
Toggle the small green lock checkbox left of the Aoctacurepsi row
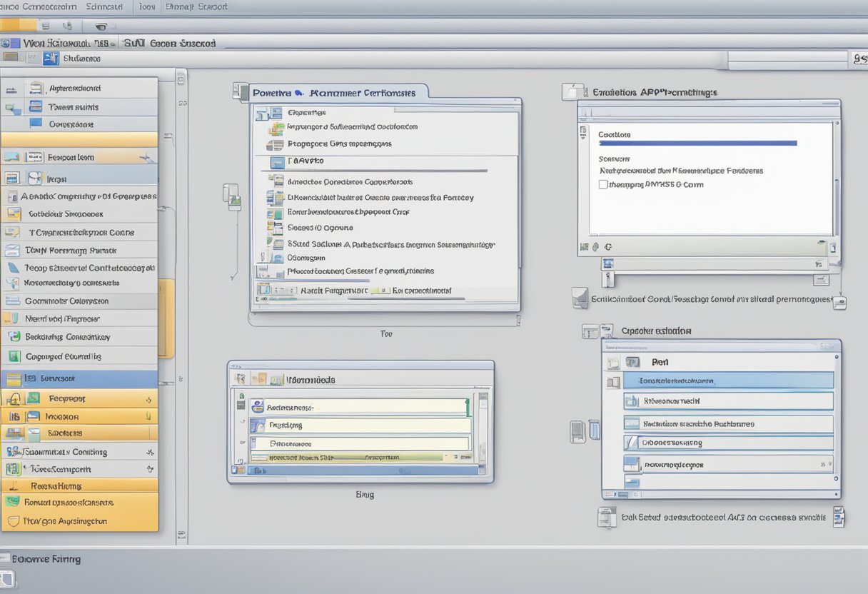[241, 396]
